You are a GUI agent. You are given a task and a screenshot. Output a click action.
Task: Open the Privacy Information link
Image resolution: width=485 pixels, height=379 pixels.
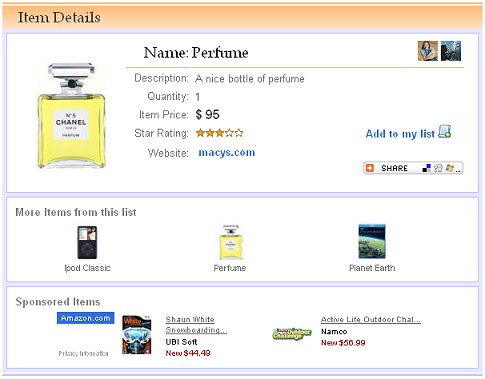[x=83, y=353]
